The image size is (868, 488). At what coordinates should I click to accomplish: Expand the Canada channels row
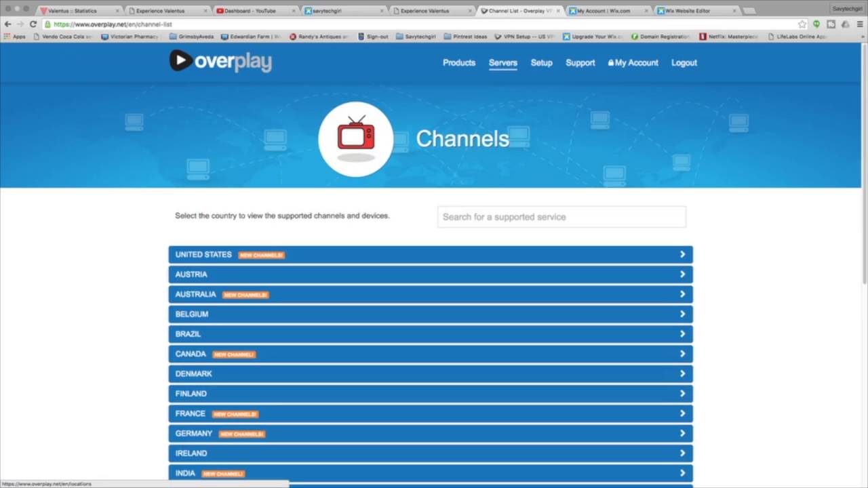[431, 354]
